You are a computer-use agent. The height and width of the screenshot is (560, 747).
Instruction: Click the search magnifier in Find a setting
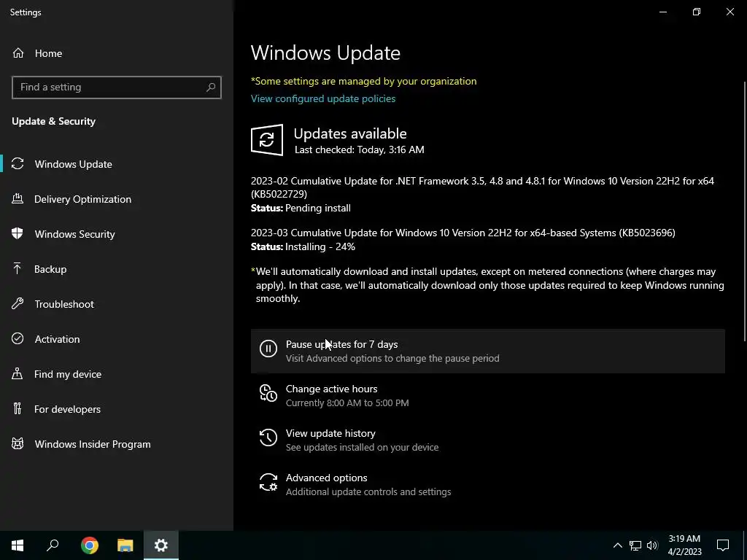[211, 87]
